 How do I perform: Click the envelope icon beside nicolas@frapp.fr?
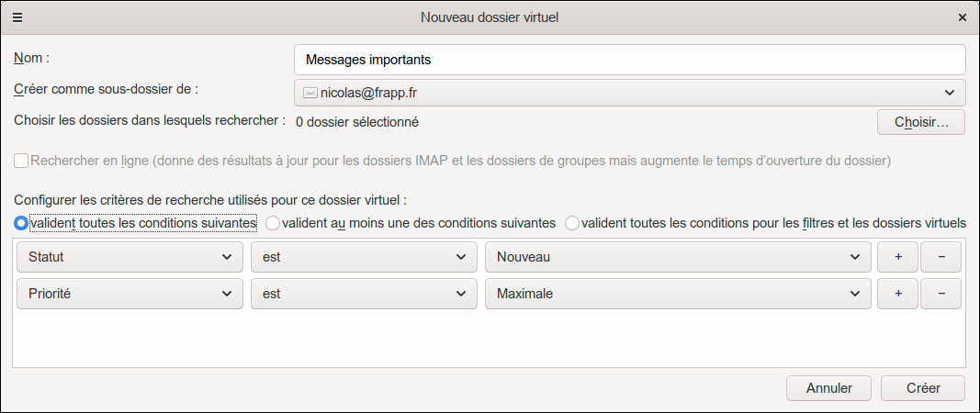[310, 93]
